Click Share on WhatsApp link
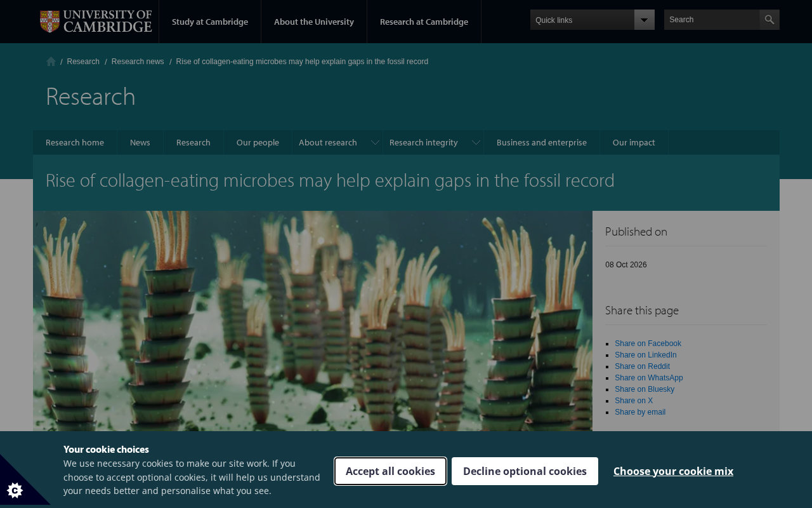The width and height of the screenshot is (812, 508). (648, 378)
